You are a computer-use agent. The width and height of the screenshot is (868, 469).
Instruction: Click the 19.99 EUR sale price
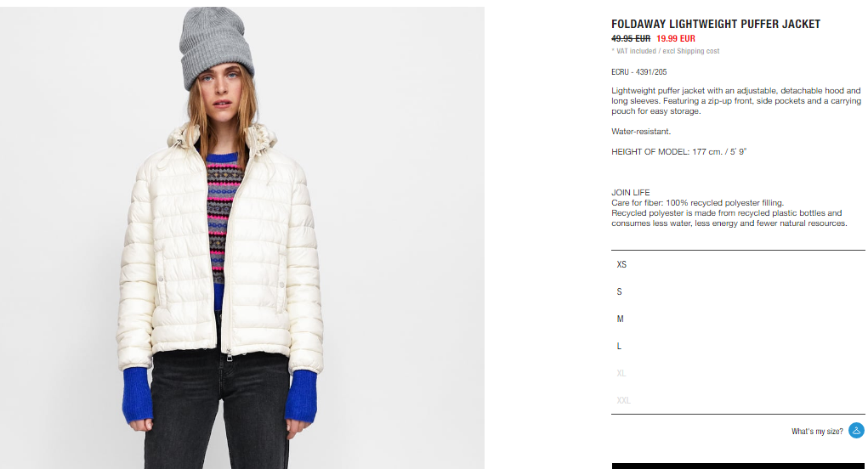coord(676,39)
